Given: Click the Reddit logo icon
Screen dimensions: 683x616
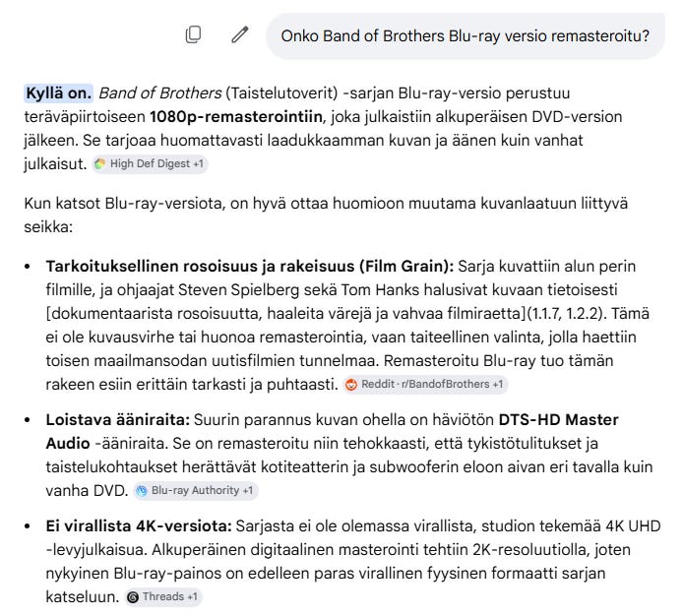Looking at the screenshot, I should coord(351,384).
